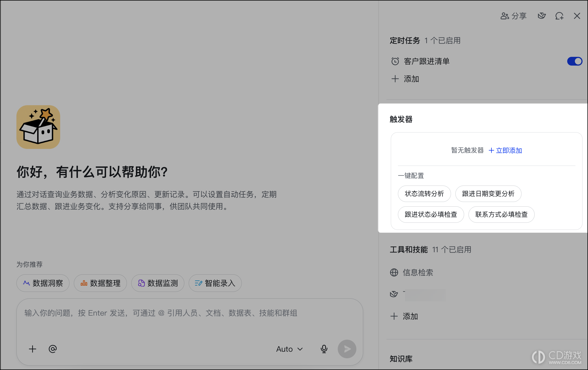Click the 工具和技能 section heading

pos(409,249)
